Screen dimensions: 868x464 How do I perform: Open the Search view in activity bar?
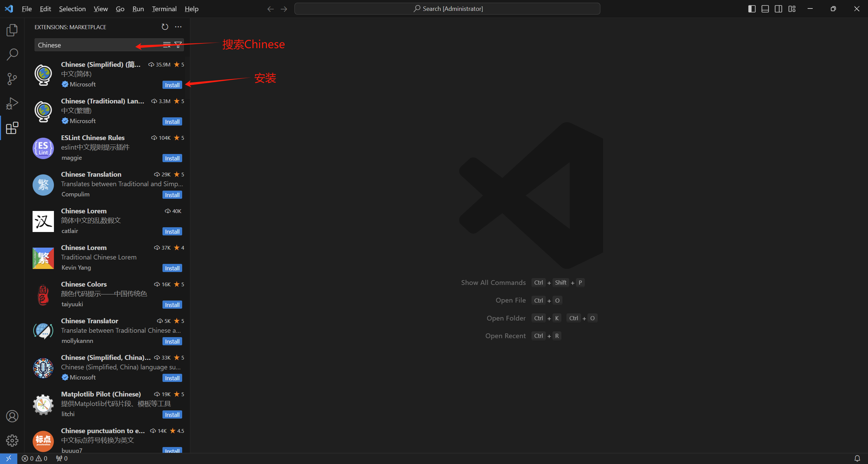(12, 54)
